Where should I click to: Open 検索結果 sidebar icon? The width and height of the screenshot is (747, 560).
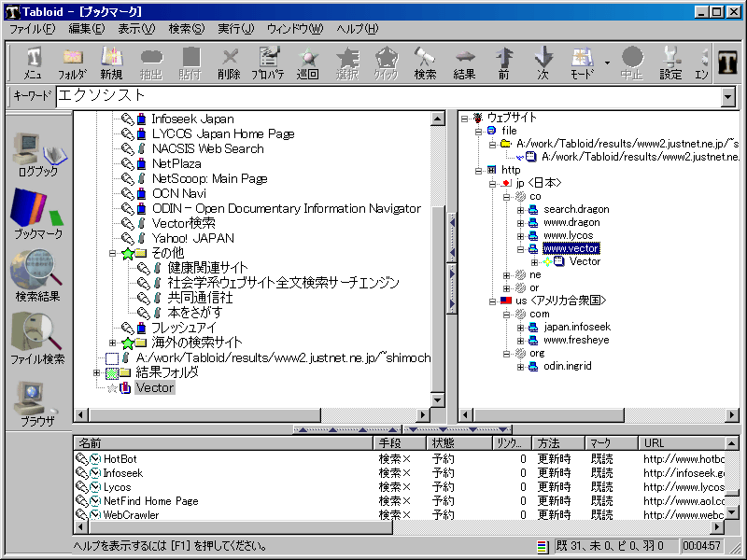(x=38, y=276)
